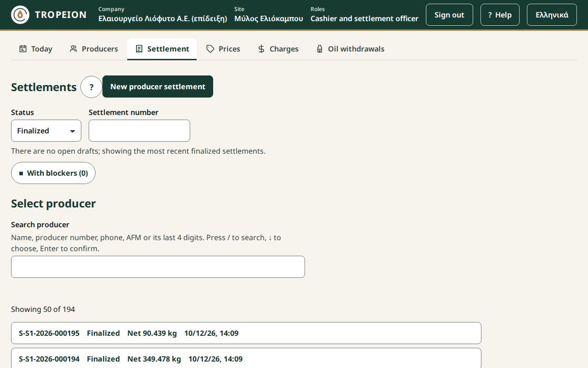The image size is (588, 368).
Task: Focus the Settlement number input field
Action: click(139, 131)
